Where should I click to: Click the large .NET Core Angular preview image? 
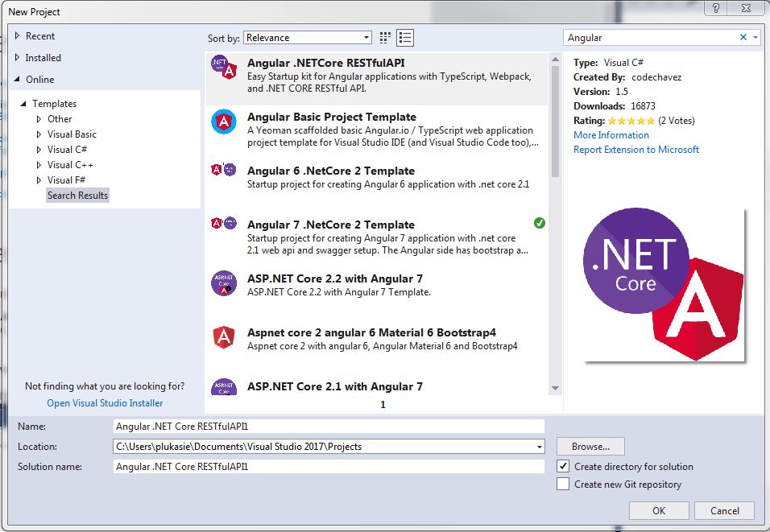[664, 284]
